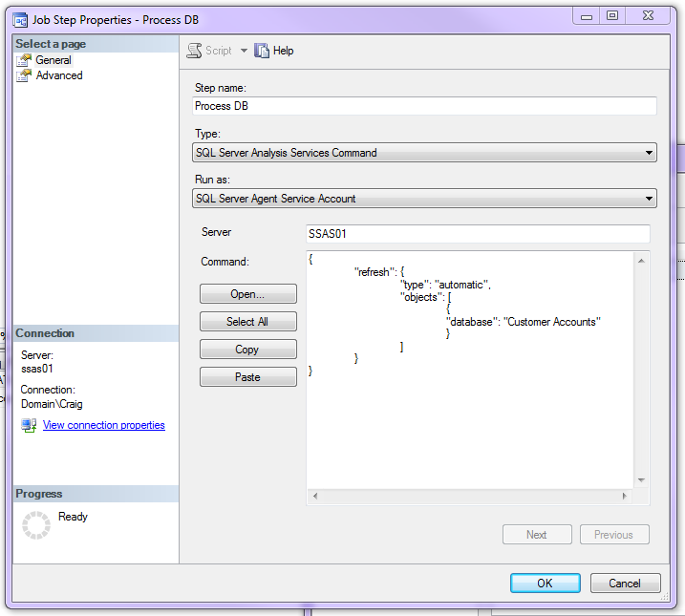
Task: Click the "database": "Customer Accounts" line
Action: (x=524, y=322)
